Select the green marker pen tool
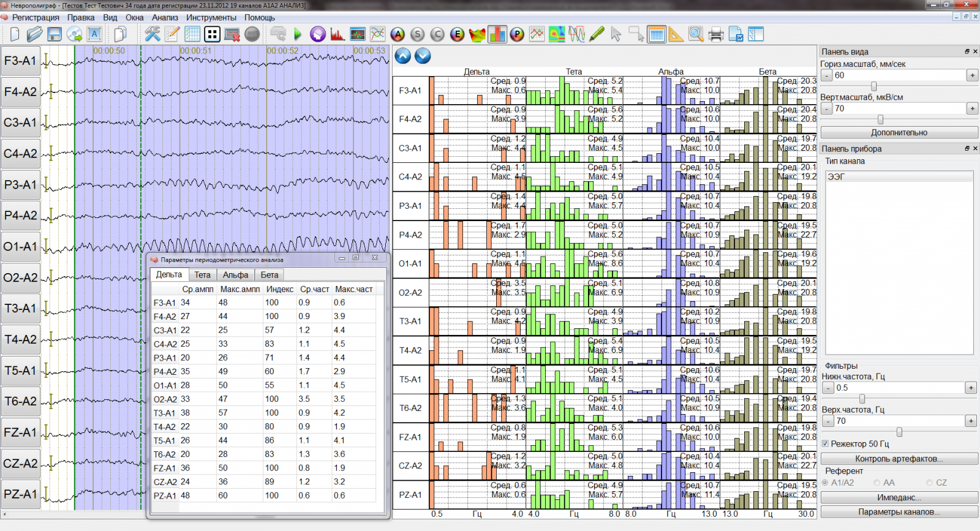The height and width of the screenshot is (531, 980). [x=597, y=34]
